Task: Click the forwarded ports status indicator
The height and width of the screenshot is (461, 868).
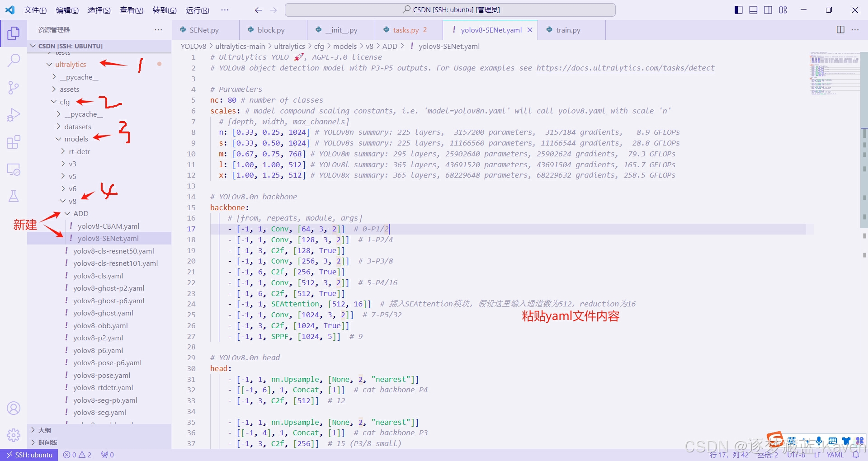Action: (108, 455)
